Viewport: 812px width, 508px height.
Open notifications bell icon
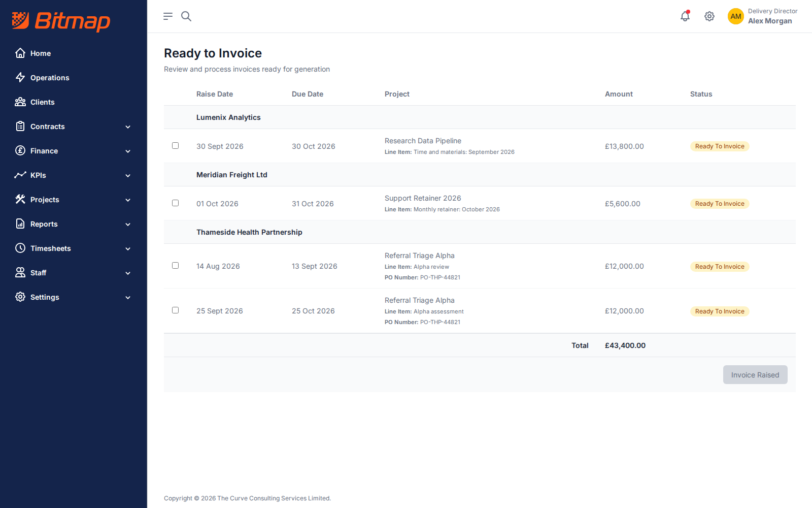pos(685,16)
